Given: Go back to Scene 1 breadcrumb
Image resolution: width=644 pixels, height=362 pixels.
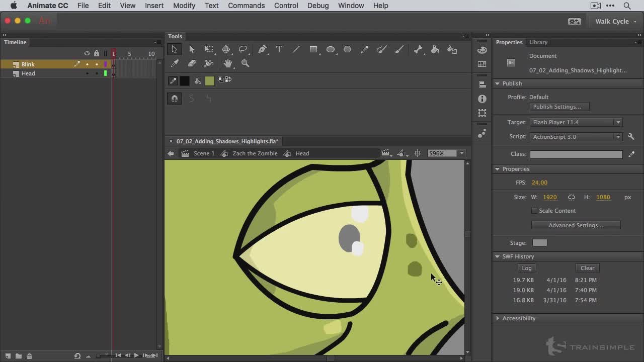Looking at the screenshot, I should 204,153.
